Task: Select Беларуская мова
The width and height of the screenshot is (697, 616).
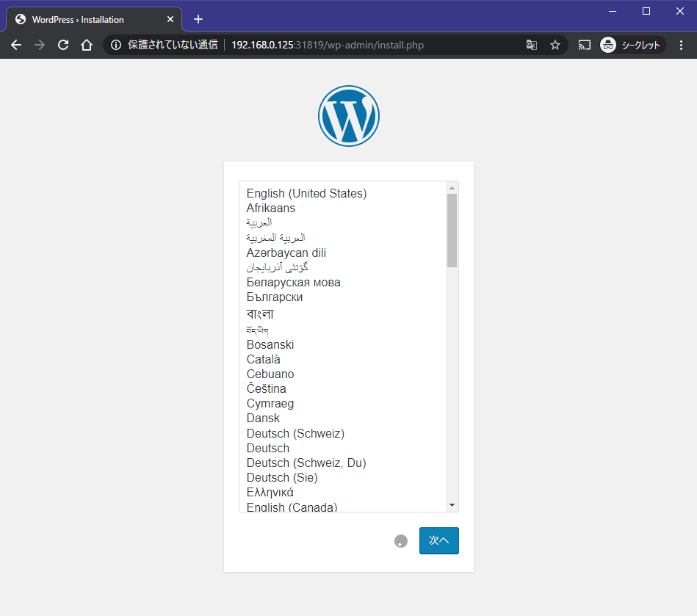Action: pos(342,282)
